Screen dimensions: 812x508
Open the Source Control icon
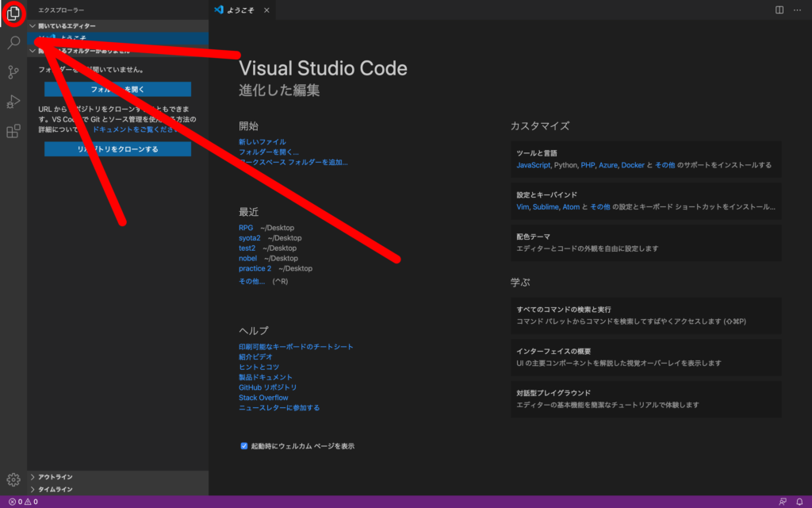pos(13,72)
